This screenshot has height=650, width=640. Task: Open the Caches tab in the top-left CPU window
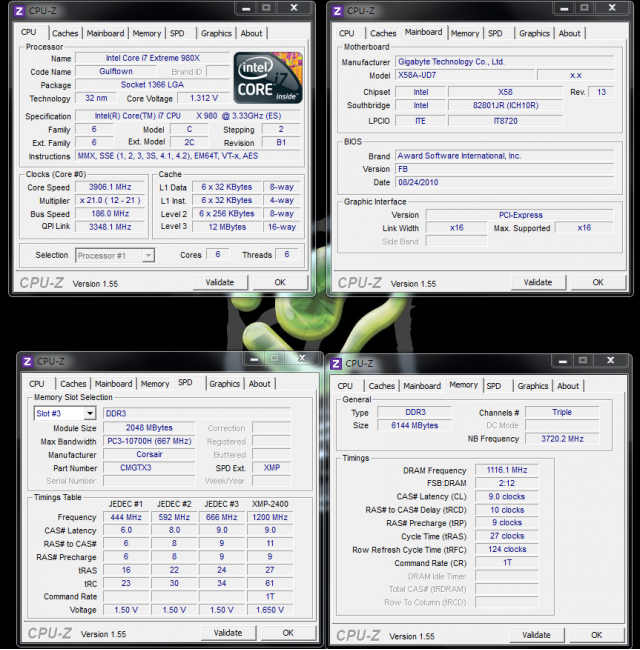click(65, 33)
